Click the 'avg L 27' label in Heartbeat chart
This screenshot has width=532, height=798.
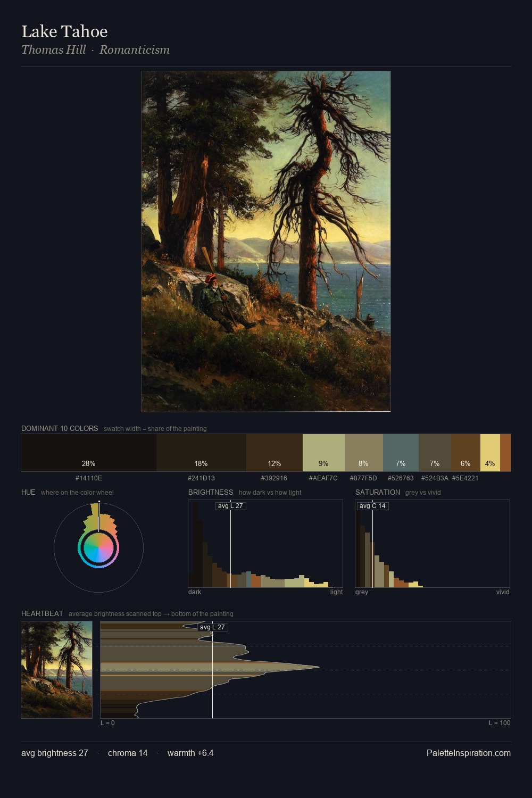tap(212, 627)
